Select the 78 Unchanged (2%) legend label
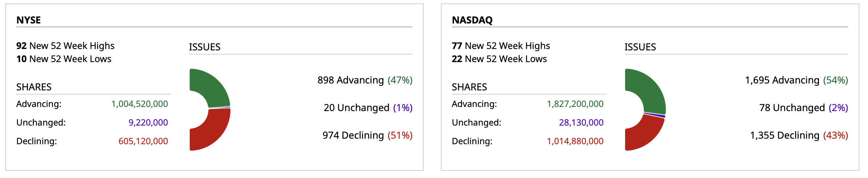868x178 pixels. click(x=803, y=108)
